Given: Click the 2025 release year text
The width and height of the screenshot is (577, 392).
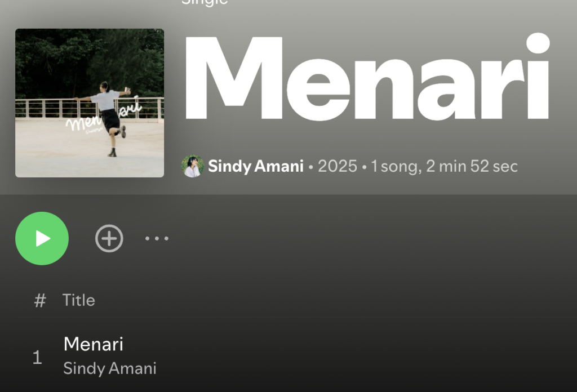Looking at the screenshot, I should point(338,166).
